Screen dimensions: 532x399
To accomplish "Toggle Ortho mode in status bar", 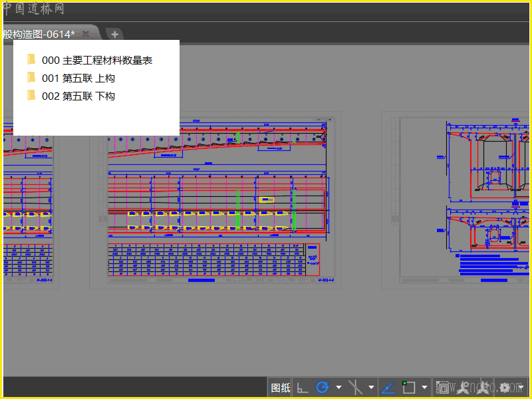I will click(x=302, y=388).
